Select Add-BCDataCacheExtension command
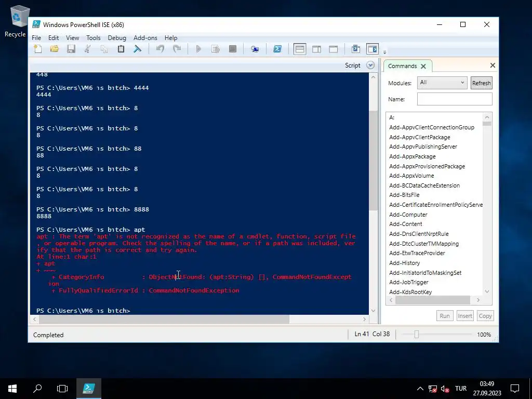The width and height of the screenshot is (532, 399). click(424, 185)
